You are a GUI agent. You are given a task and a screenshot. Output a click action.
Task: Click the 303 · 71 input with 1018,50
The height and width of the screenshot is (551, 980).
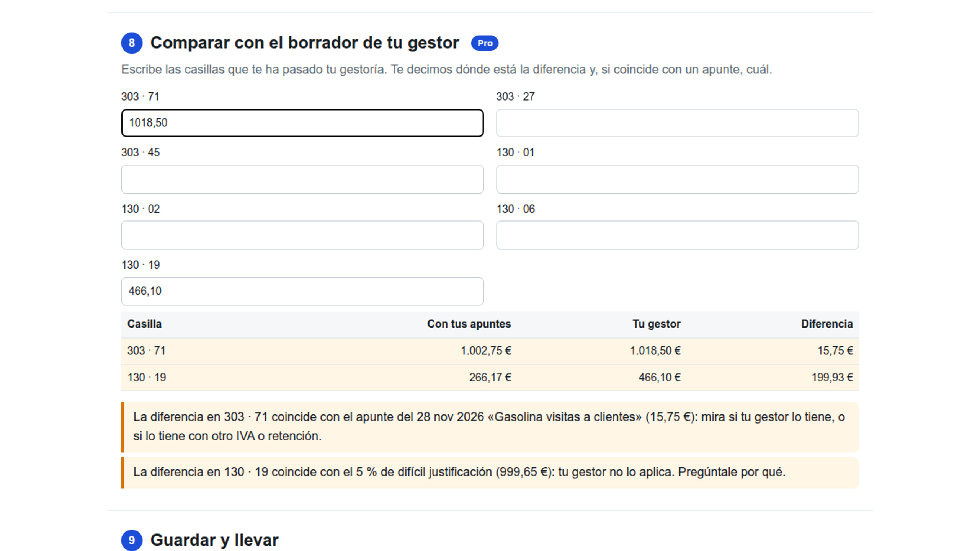pos(302,123)
